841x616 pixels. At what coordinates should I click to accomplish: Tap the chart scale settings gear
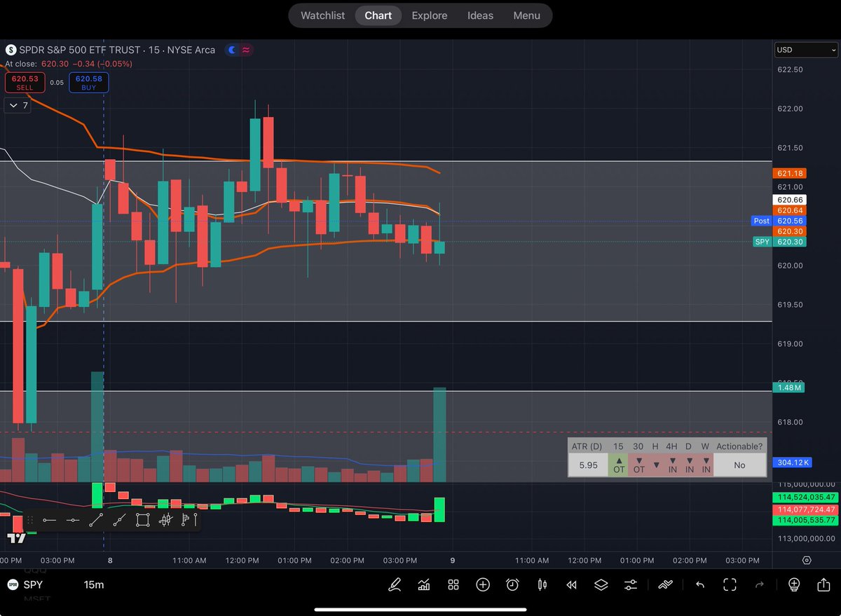pyautogui.click(x=807, y=560)
